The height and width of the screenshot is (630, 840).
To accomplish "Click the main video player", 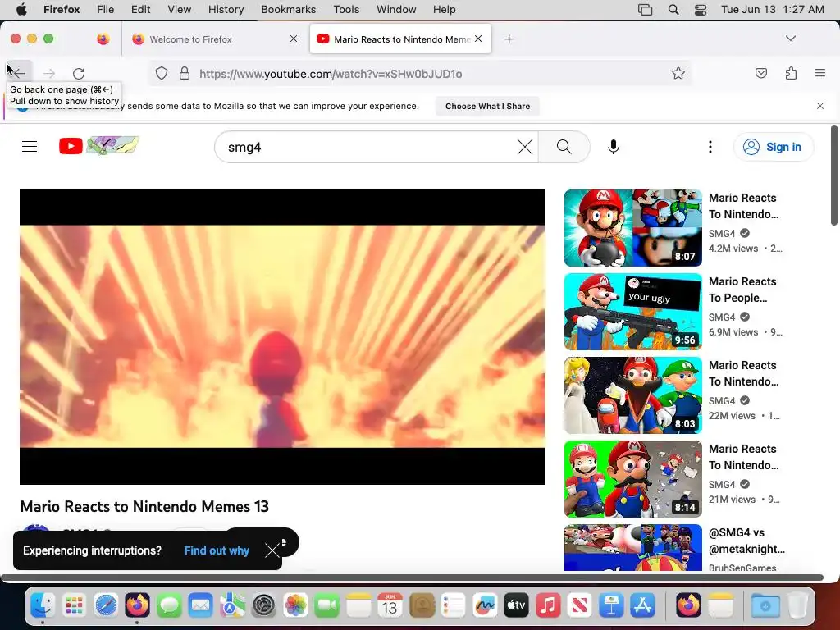I will (x=282, y=337).
